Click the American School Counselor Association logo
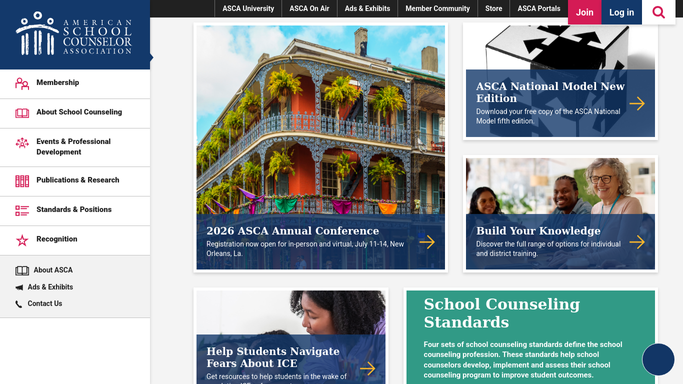683x384 pixels. [x=74, y=34]
